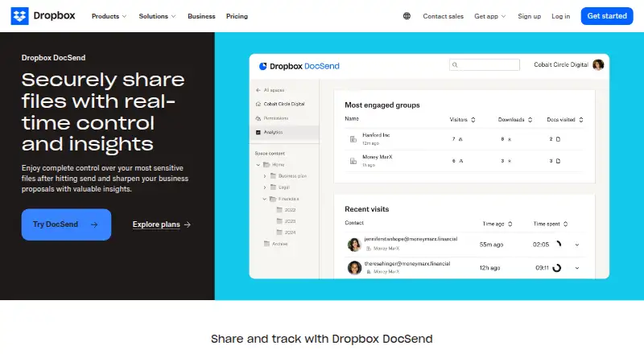Screen dimensions: 644x354
Task: Click the theresahinger@moneymarx.financial email
Action: pos(407,264)
